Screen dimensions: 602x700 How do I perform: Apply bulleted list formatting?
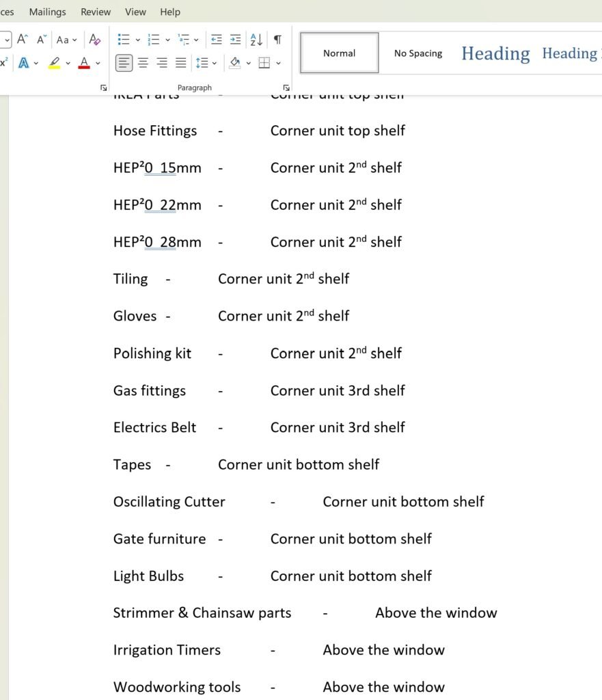124,40
